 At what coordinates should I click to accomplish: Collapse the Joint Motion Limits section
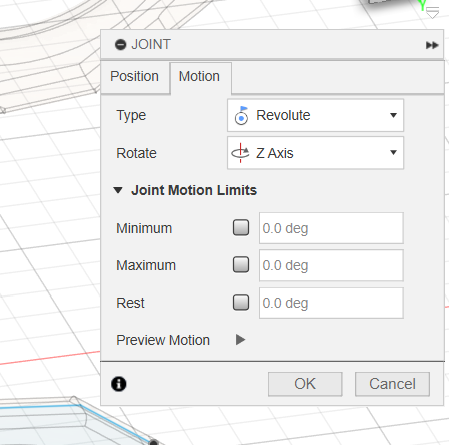(x=118, y=190)
